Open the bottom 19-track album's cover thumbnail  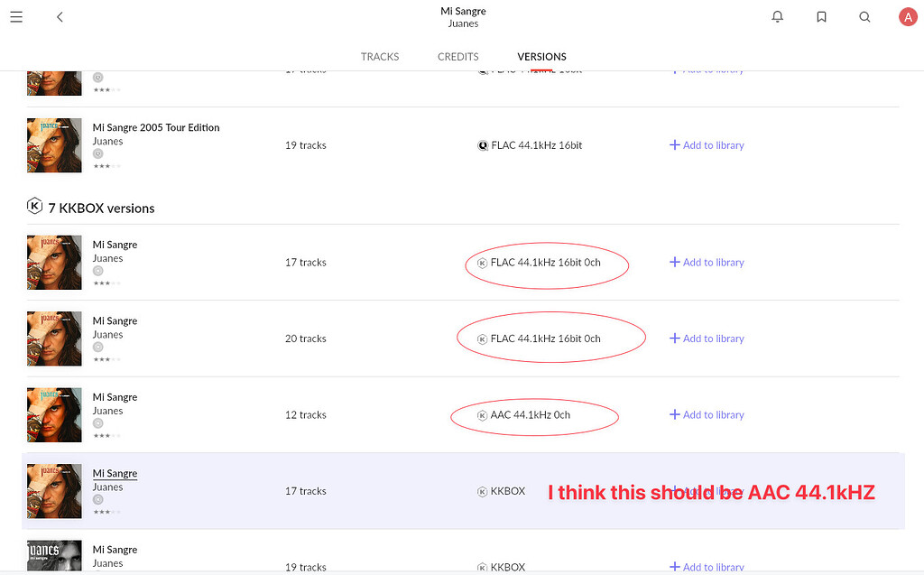coord(54,554)
